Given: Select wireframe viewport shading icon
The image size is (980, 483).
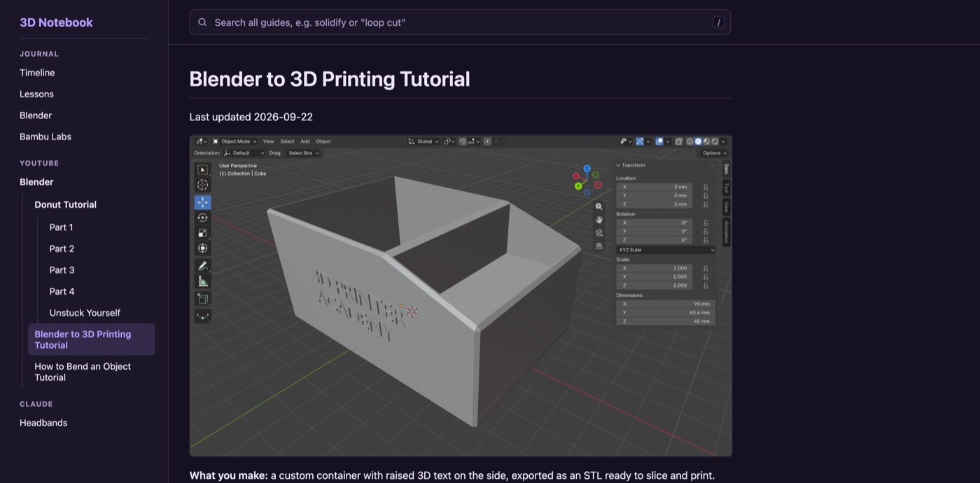Looking at the screenshot, I should (689, 141).
